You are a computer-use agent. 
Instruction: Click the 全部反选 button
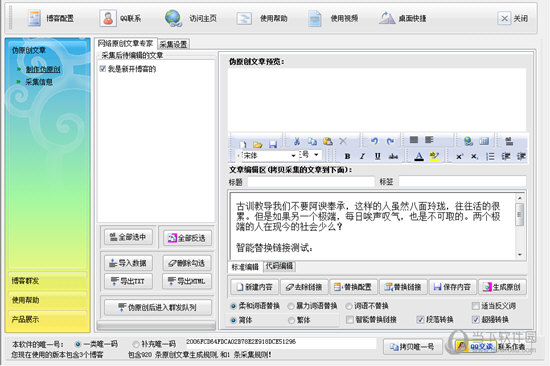188,238
